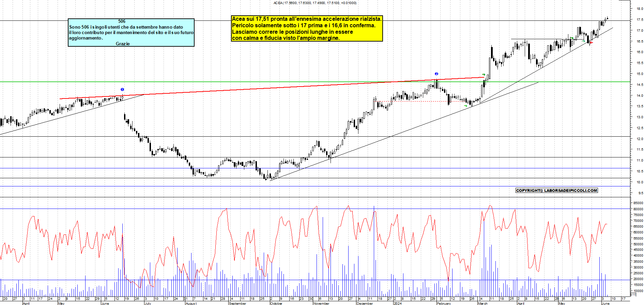Click the 10000 volume axis label
Screen dimensions: 644x305
click(x=638, y=291)
